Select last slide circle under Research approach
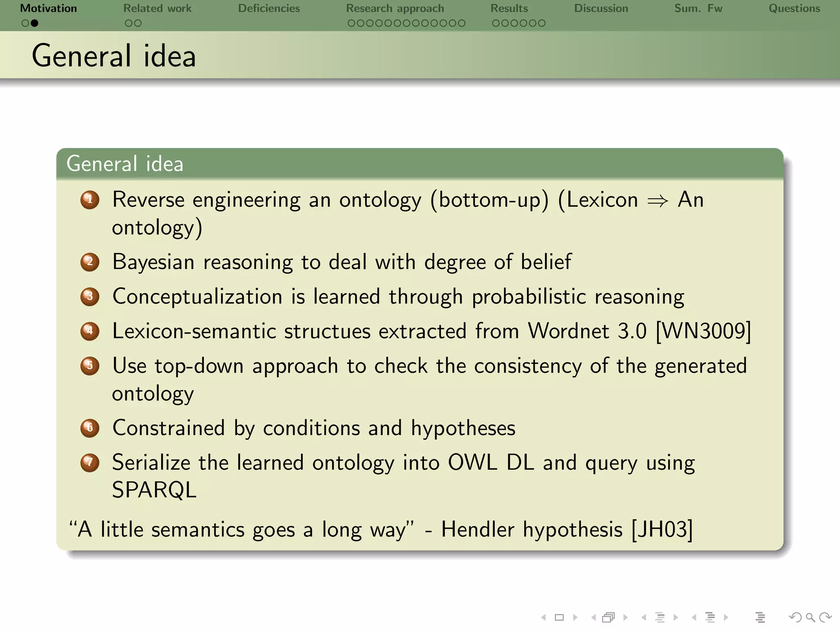 pyautogui.click(x=461, y=23)
